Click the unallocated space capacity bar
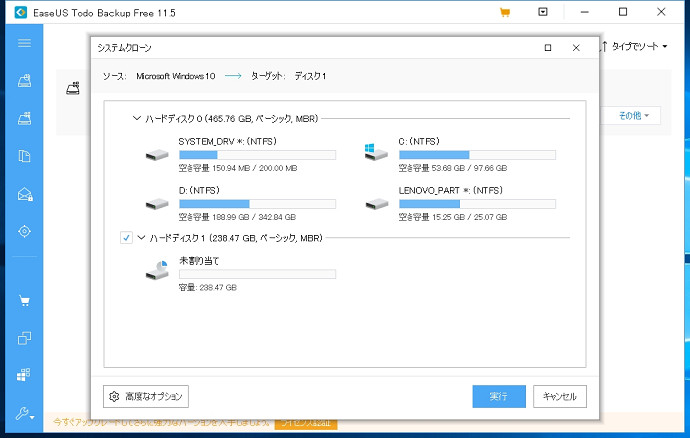690x438 pixels. [257, 274]
